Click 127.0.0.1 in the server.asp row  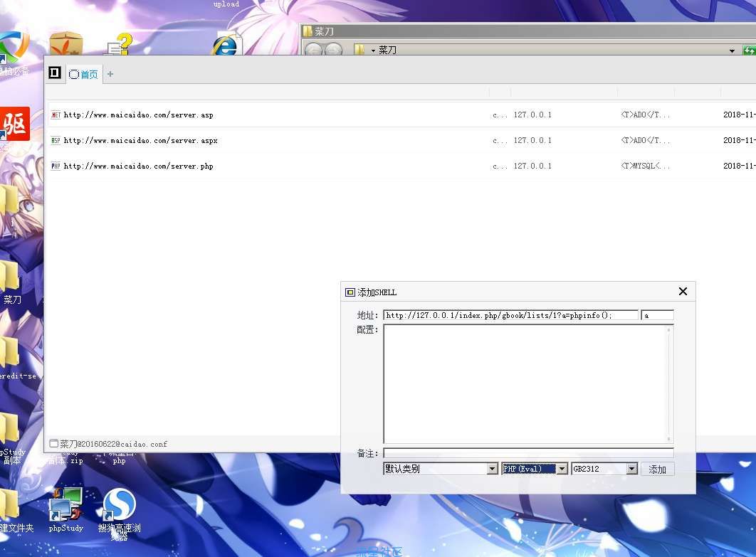click(532, 115)
